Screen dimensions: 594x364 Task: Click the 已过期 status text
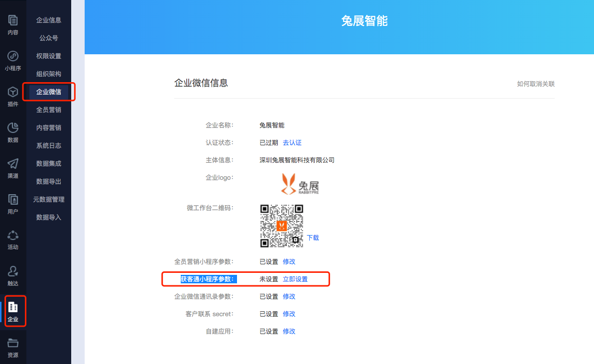point(268,143)
